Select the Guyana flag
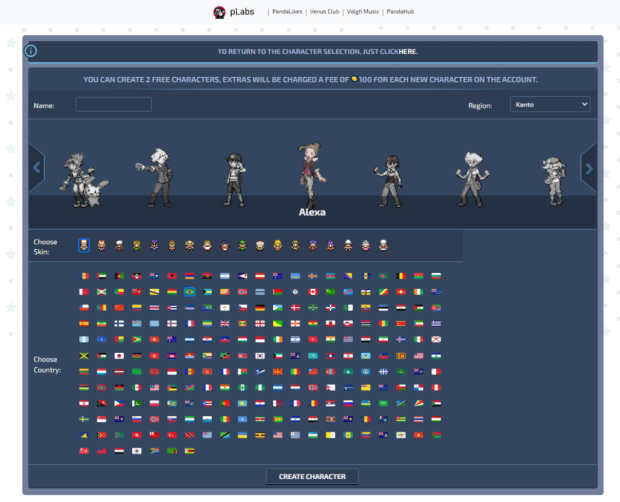The height and width of the screenshot is (502, 620). click(x=137, y=339)
